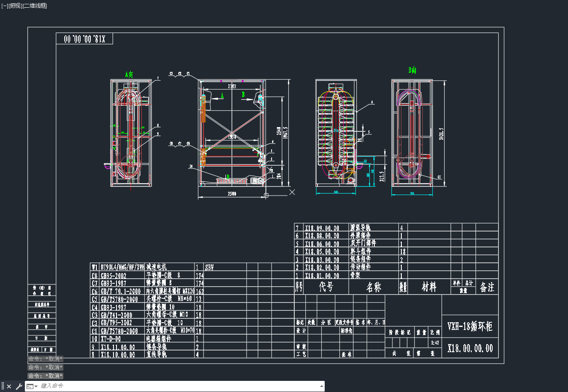Select the green B向 view label

pyautogui.click(x=413, y=70)
